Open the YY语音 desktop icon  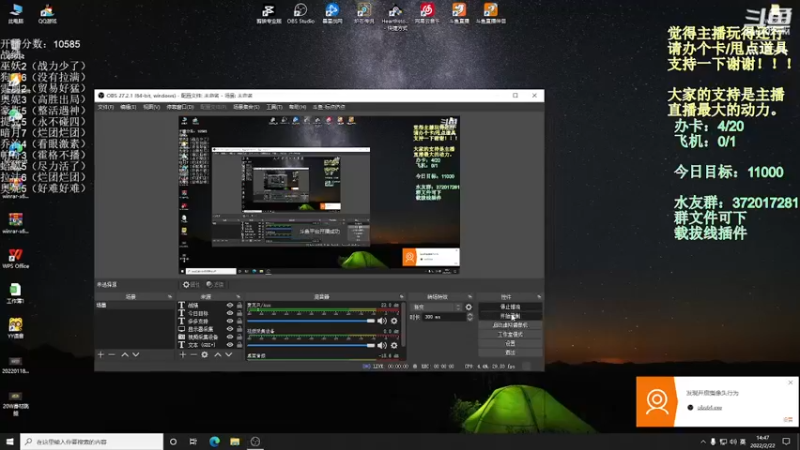pos(15,328)
